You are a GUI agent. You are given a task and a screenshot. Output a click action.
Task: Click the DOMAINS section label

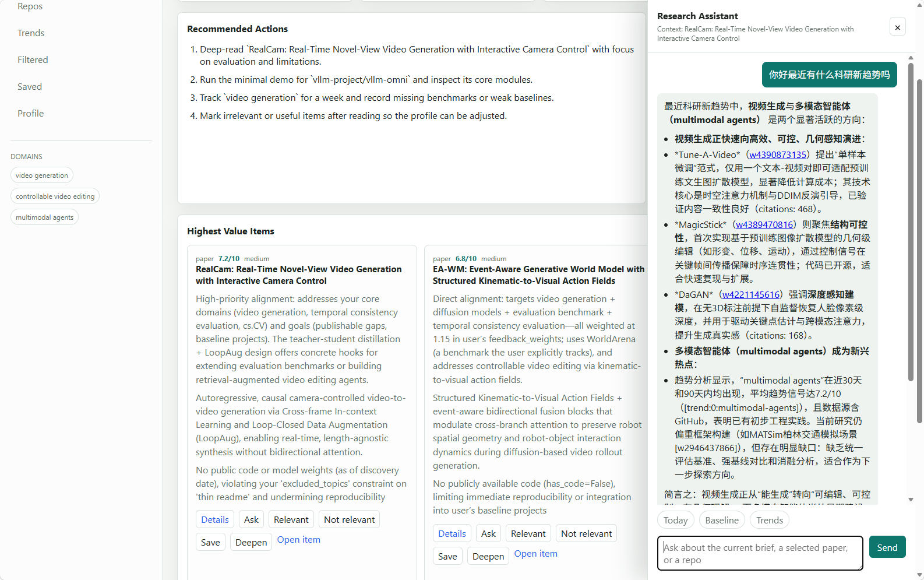coord(26,157)
